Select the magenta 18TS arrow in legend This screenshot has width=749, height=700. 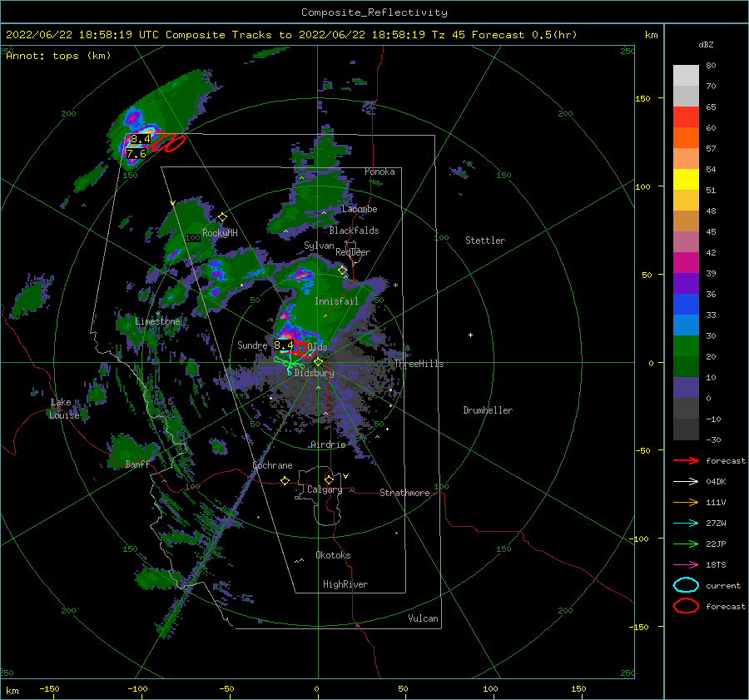point(686,565)
